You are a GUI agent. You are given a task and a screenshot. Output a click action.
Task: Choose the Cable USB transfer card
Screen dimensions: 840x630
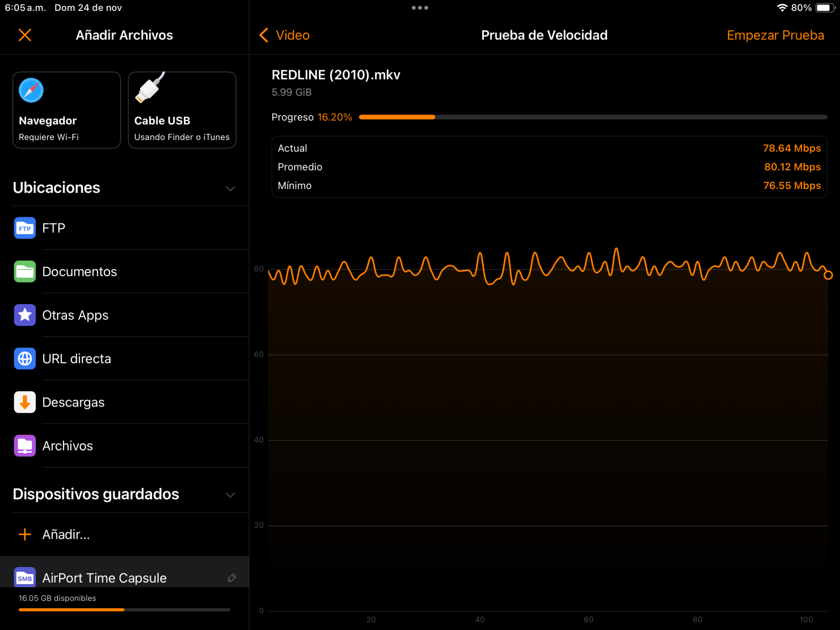click(182, 110)
